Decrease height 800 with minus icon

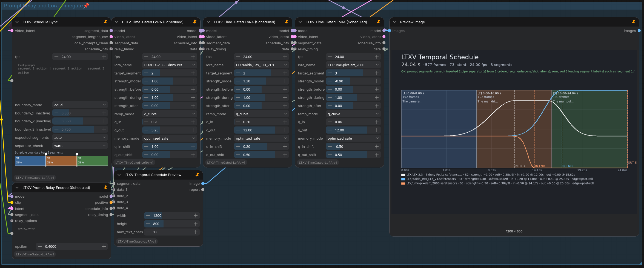click(148, 224)
